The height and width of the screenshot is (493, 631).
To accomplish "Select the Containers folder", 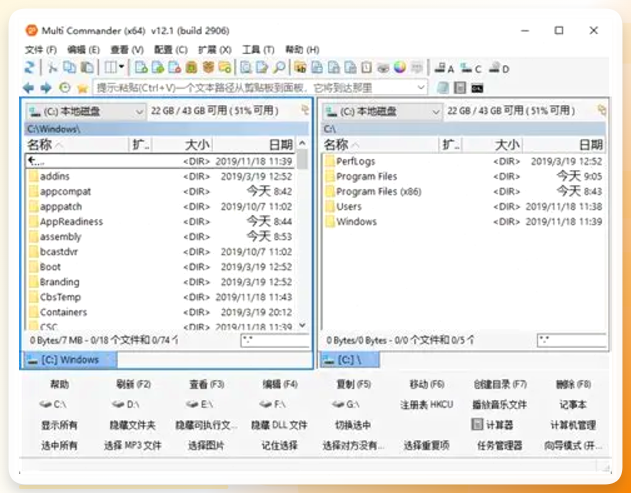I will (x=161, y=312).
